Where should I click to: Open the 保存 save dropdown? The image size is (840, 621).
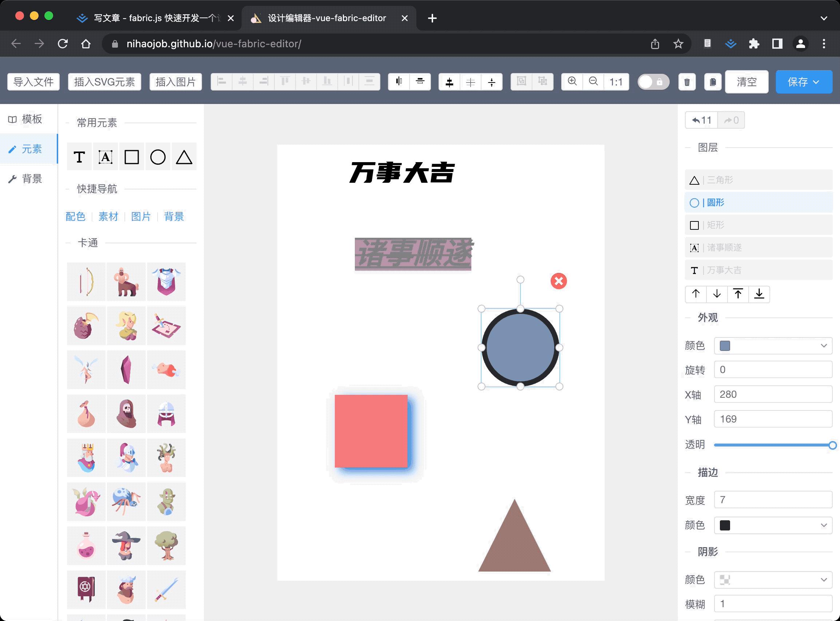point(804,81)
